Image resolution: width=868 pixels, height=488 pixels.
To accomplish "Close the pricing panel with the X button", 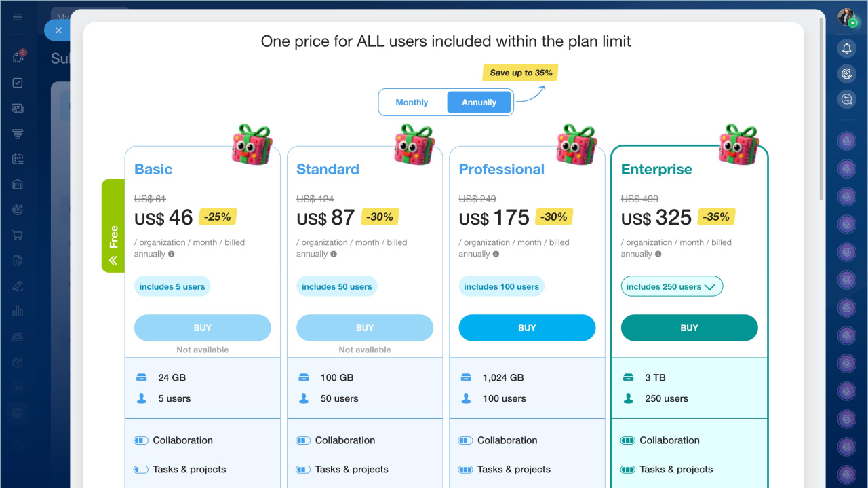I will [58, 31].
